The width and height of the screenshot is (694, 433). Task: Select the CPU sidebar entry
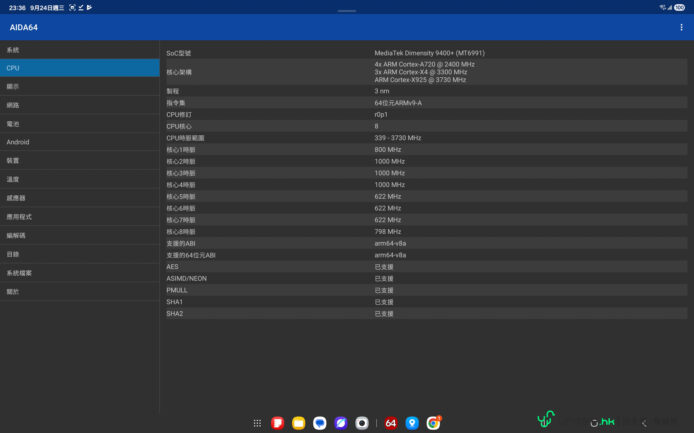click(80, 68)
